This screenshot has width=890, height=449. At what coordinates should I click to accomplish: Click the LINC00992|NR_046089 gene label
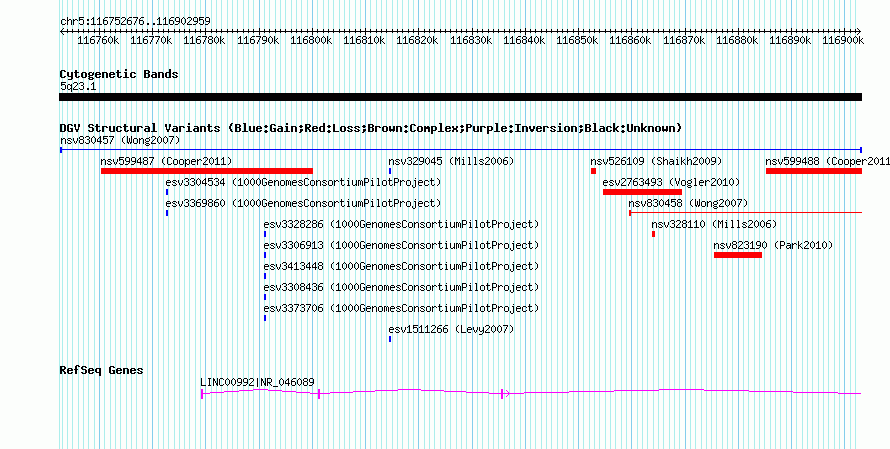pos(258,382)
